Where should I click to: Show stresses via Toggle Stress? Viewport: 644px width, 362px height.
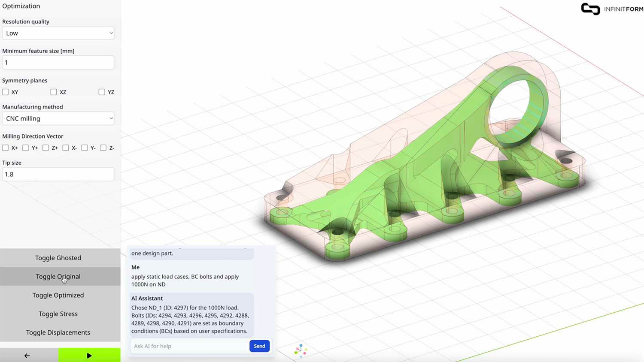[58, 314]
